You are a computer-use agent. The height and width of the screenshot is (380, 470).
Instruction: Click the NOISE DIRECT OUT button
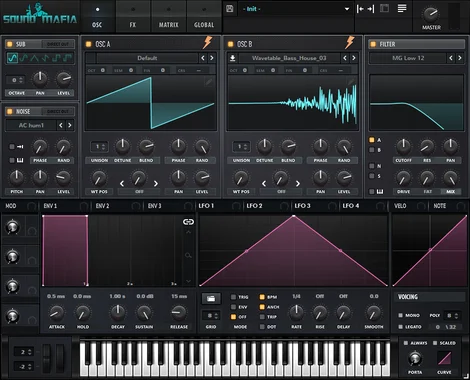pyautogui.click(x=58, y=111)
